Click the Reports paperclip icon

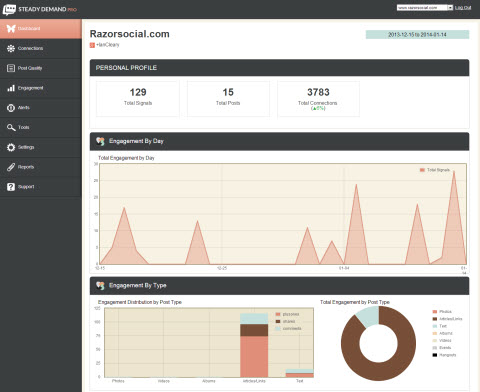point(11,167)
